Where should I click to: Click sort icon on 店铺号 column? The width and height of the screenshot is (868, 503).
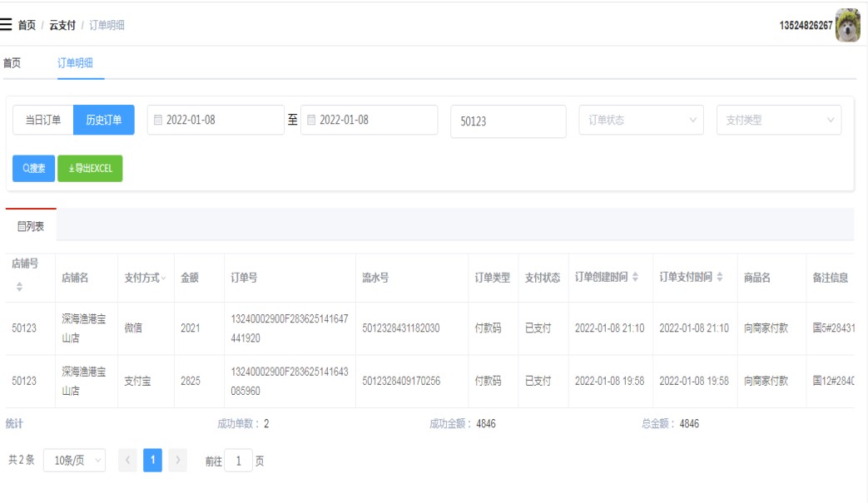tap(19, 287)
